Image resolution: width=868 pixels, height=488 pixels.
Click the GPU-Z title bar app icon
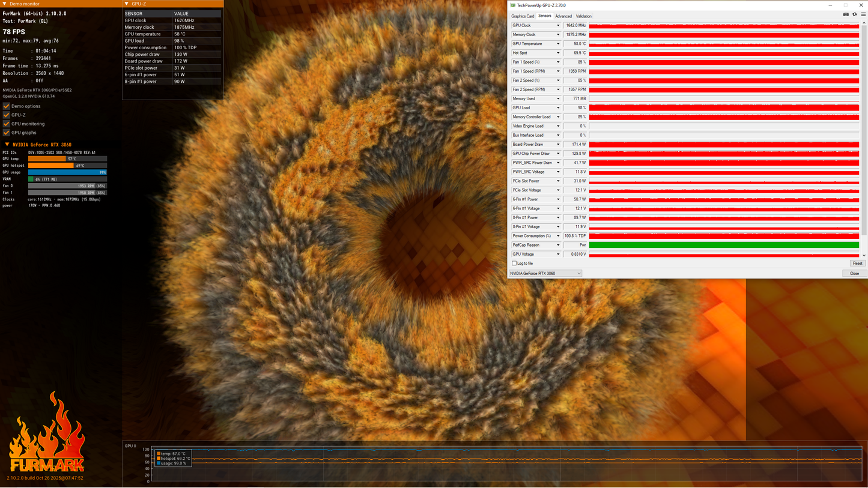click(x=513, y=5)
